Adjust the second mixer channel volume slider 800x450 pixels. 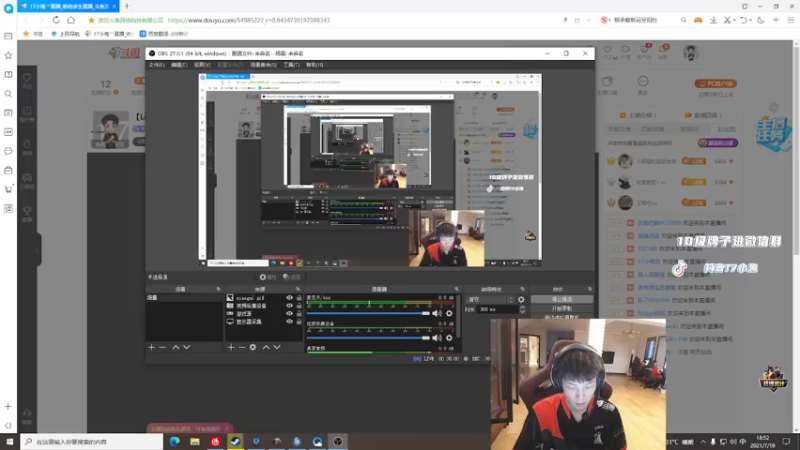[x=368, y=338]
